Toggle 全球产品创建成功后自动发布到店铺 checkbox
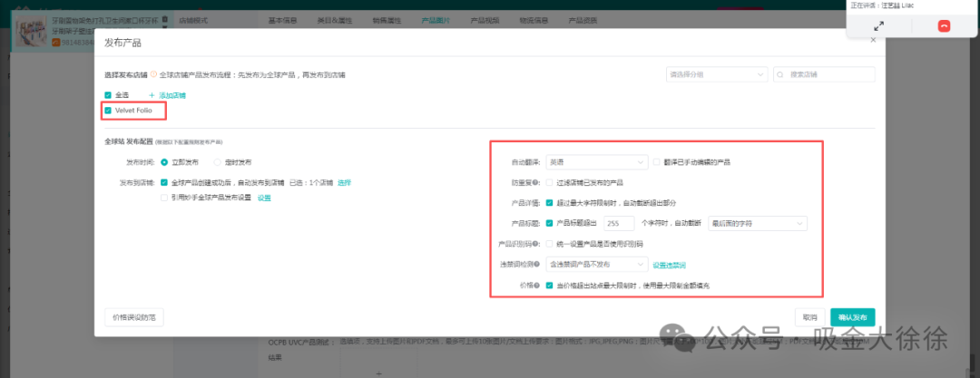The height and width of the screenshot is (378, 980). tap(163, 182)
